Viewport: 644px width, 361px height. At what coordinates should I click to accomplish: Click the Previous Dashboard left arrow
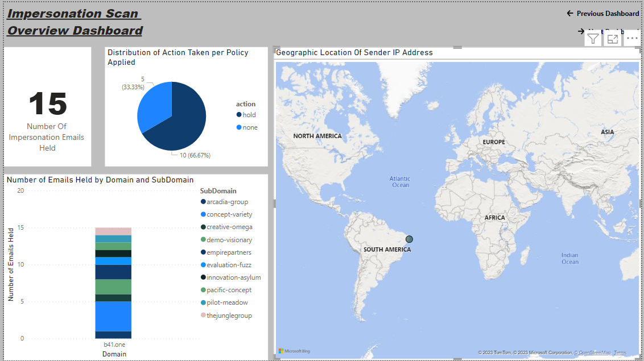click(569, 13)
